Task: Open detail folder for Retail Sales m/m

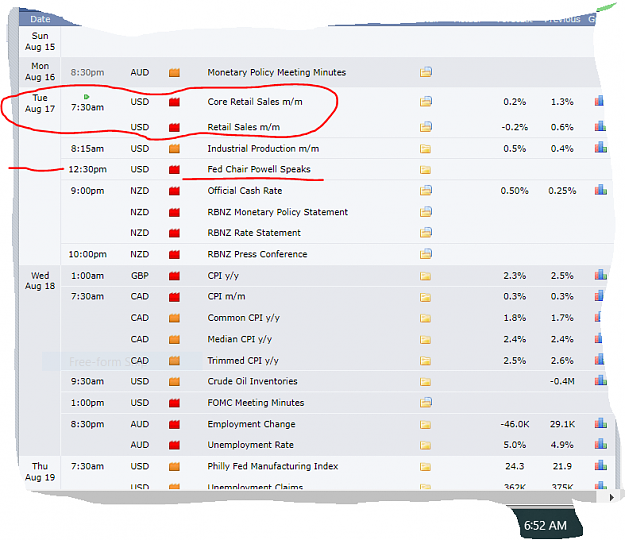Action: (425, 127)
